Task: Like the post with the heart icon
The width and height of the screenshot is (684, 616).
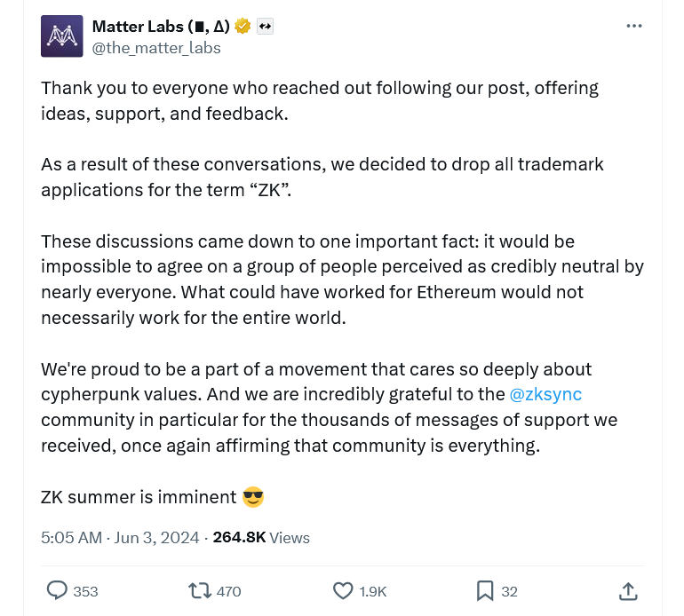Action: click(343, 590)
